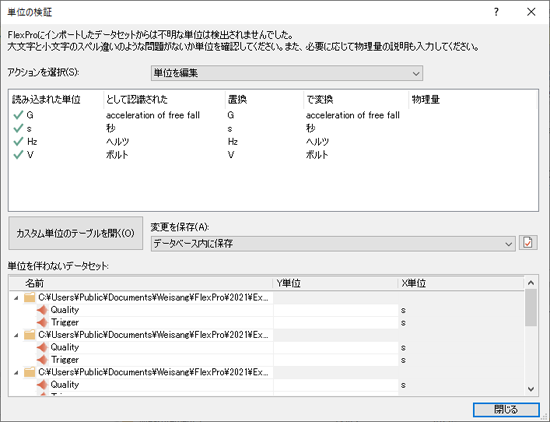Click the green checkmark beside unit V

(18, 155)
